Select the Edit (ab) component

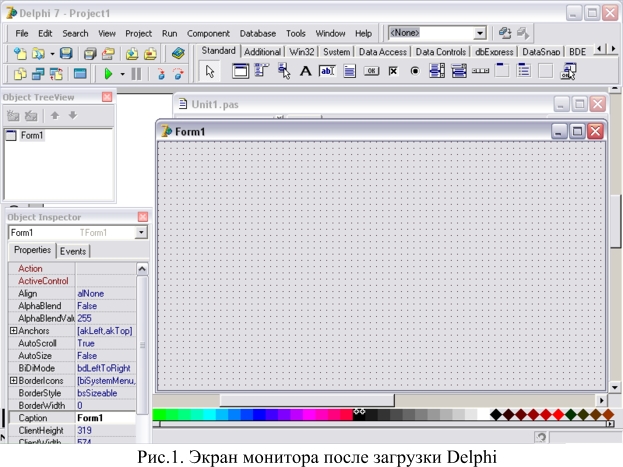(327, 71)
